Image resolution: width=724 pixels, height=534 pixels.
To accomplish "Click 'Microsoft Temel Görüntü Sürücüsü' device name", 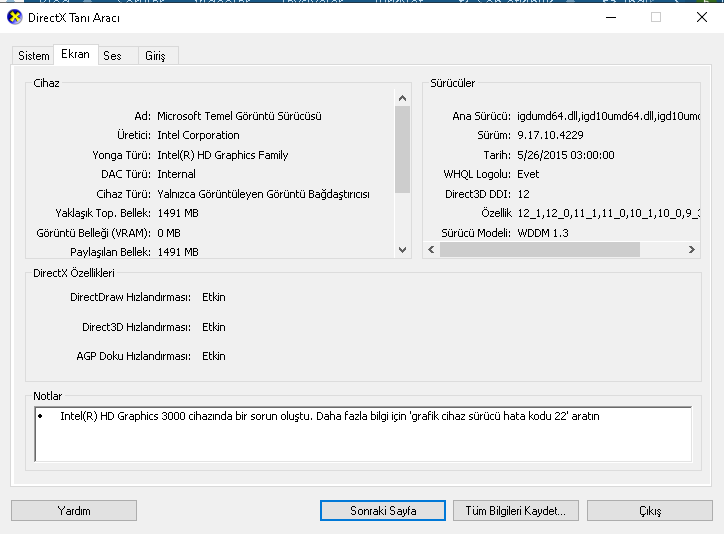I will tap(239, 116).
